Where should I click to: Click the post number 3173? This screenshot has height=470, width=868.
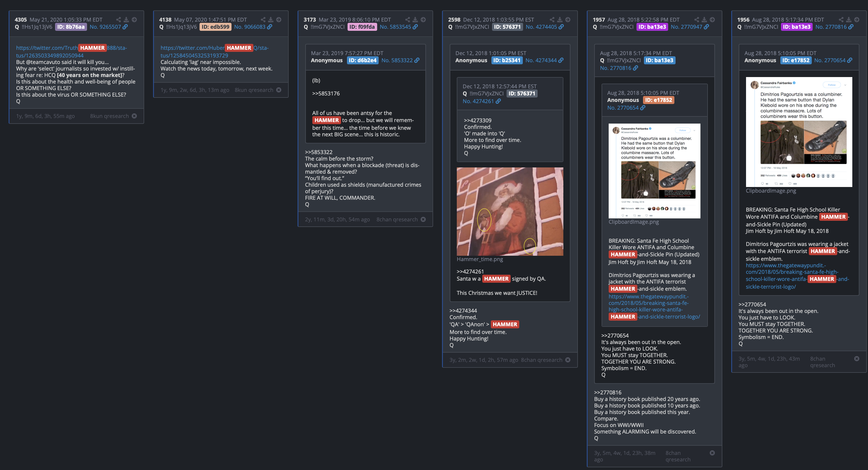[x=310, y=20]
